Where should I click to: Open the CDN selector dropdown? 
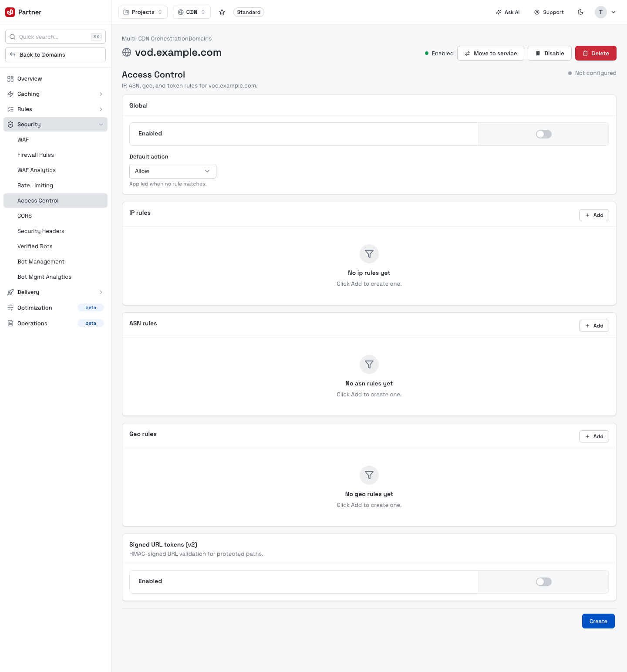click(192, 12)
